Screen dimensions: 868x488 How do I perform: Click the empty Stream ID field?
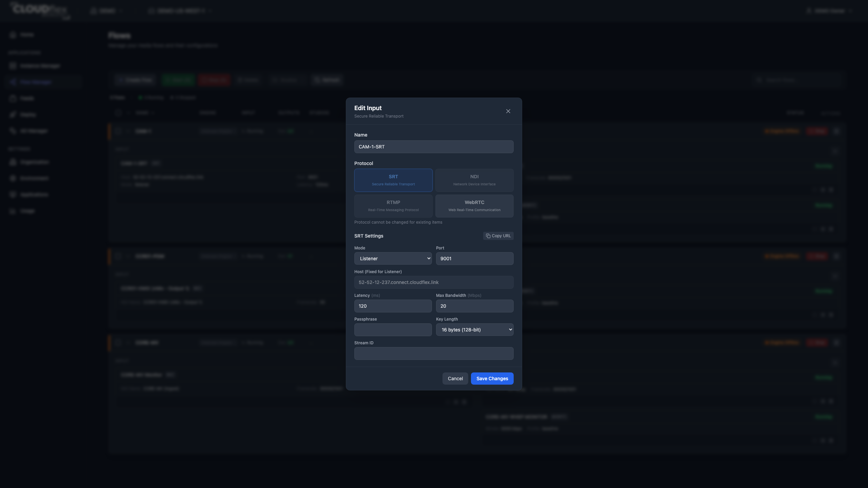click(434, 353)
